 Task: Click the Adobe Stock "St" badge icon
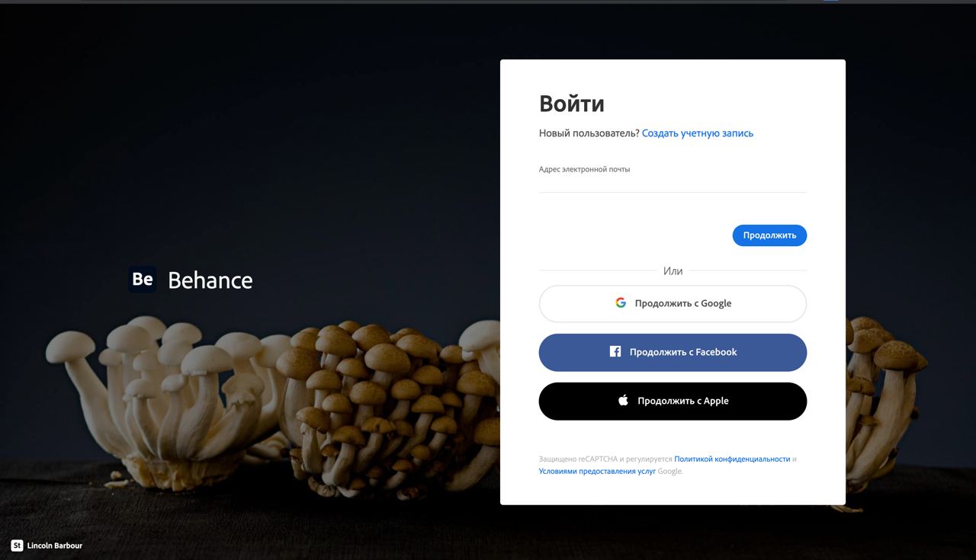[x=17, y=545]
